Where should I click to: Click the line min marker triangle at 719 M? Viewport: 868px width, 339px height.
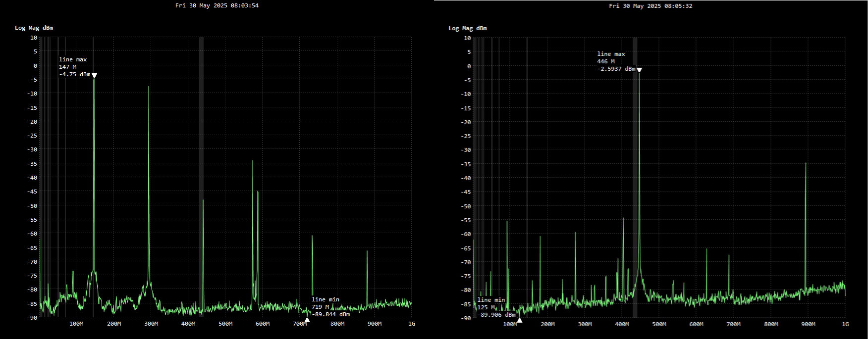tap(307, 320)
